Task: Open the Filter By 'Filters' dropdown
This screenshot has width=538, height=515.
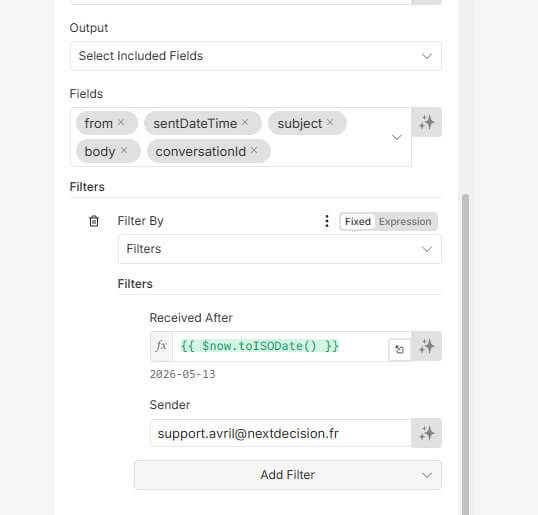Action: click(279, 249)
